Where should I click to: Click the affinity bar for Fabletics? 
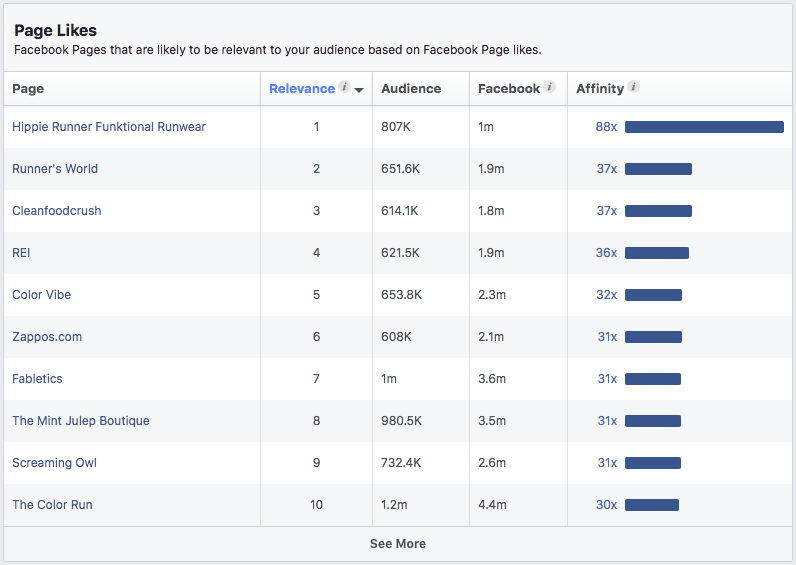[653, 379]
